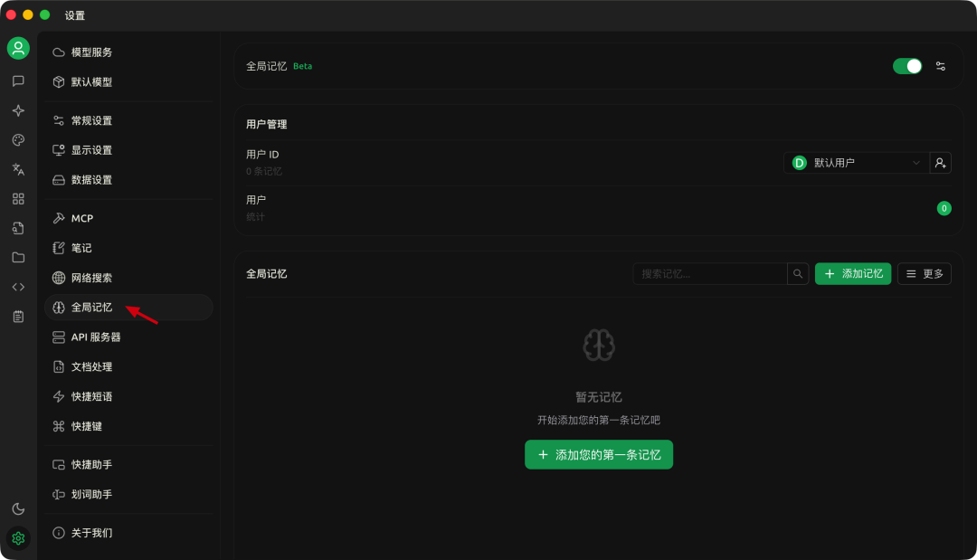977x560 pixels.
Task: Click the code snippet icon in the sidebar
Action: (x=18, y=287)
